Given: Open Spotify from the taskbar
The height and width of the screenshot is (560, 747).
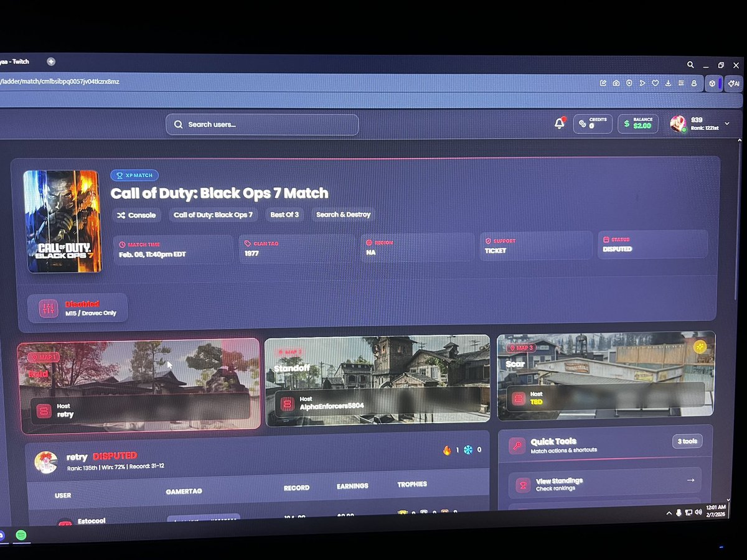Looking at the screenshot, I should tap(21, 535).
